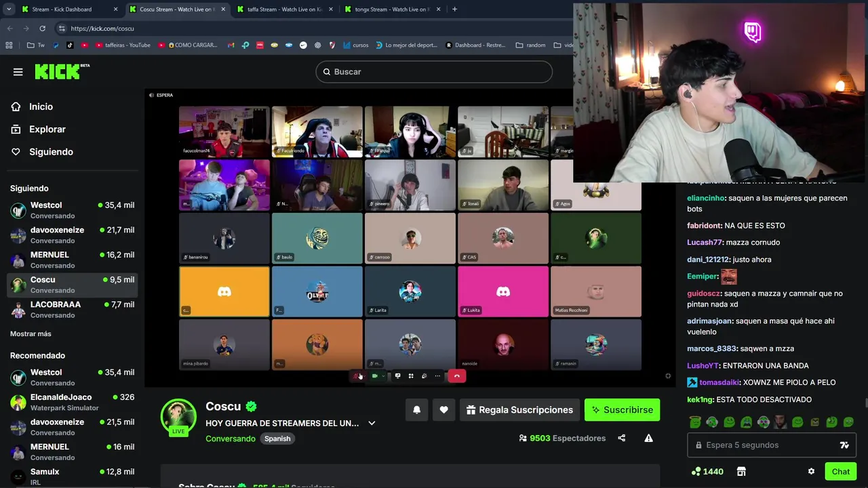The width and height of the screenshot is (868, 488).
Task: Click the activities rocket icon in call bar
Action: tap(425, 376)
